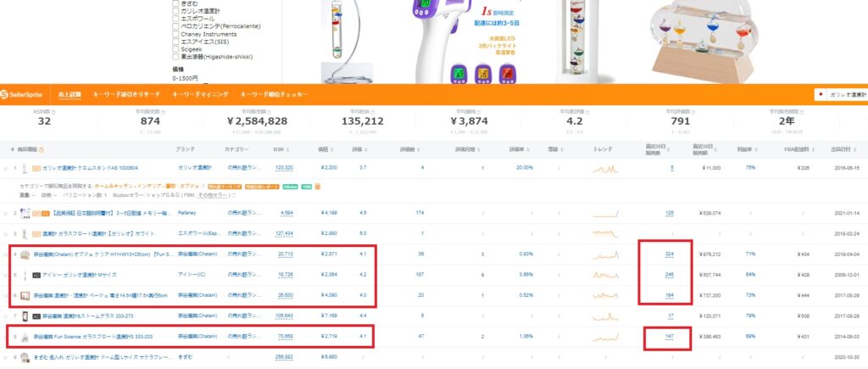868x369 pixels.
Task: Check the ペロカリエンテ(Perrocaliente) brand filter
Action: pyautogui.click(x=175, y=26)
